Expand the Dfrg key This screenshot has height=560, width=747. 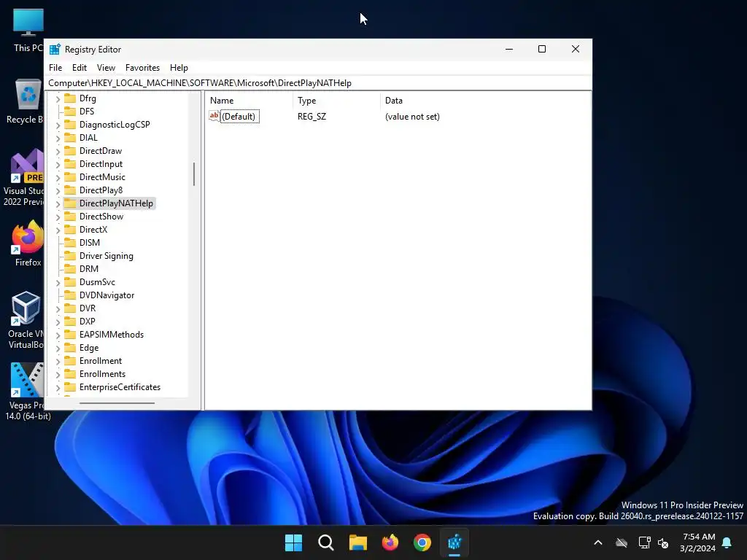58,99
